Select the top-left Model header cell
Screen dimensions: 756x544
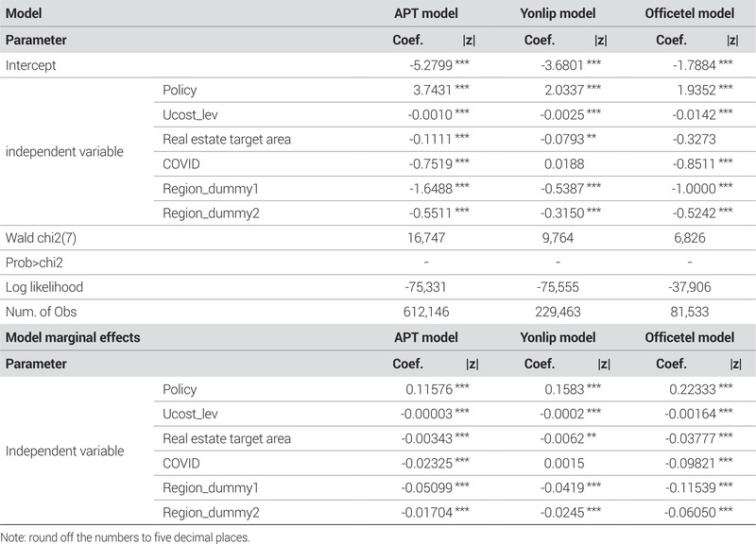[x=25, y=16]
